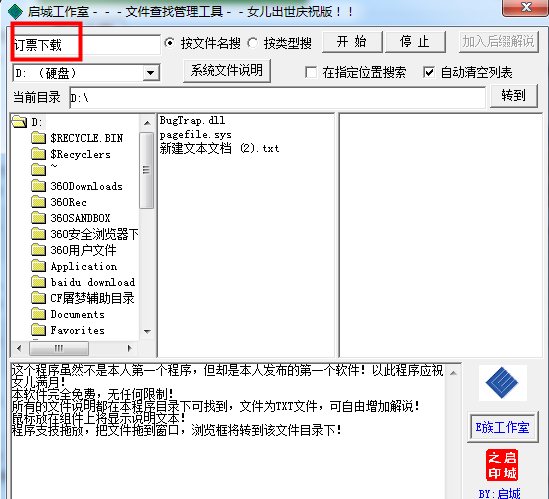Open the E族工作室 link button
549x499 pixels.
[502, 428]
